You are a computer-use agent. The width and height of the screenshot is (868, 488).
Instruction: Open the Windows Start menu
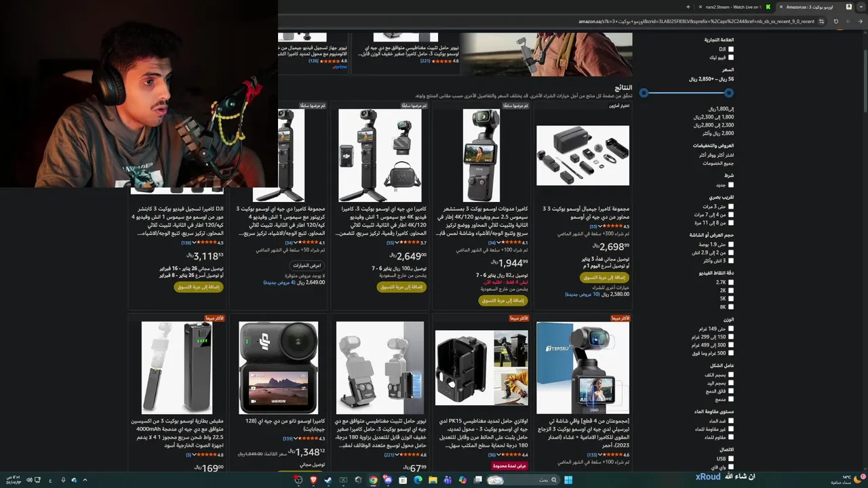(x=568, y=480)
